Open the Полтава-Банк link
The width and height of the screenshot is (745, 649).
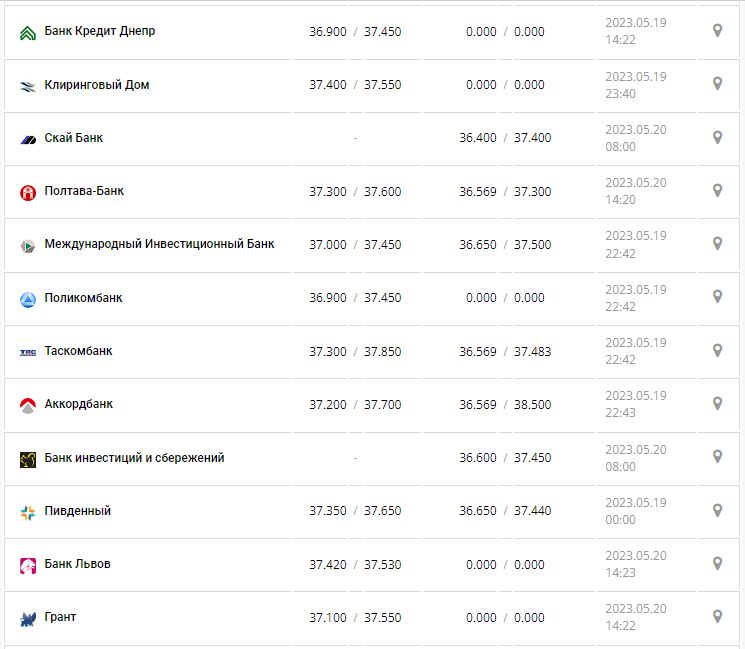pos(84,191)
